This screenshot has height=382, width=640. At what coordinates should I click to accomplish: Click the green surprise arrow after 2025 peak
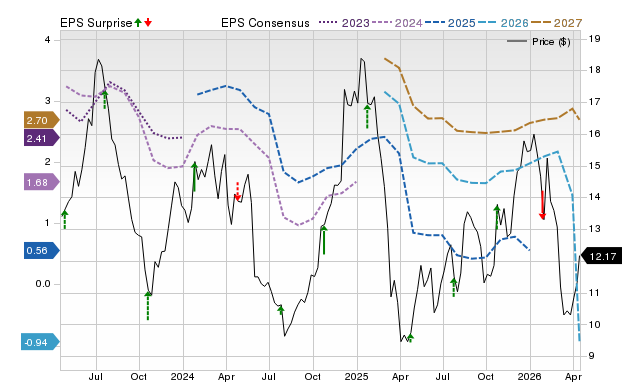point(367,117)
